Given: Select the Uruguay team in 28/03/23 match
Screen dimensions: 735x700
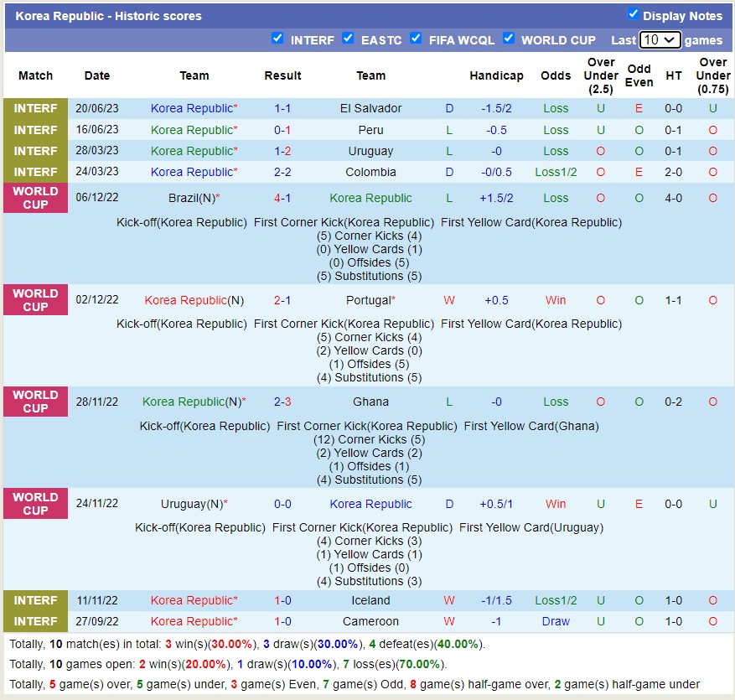Looking at the screenshot, I should click(x=370, y=151).
